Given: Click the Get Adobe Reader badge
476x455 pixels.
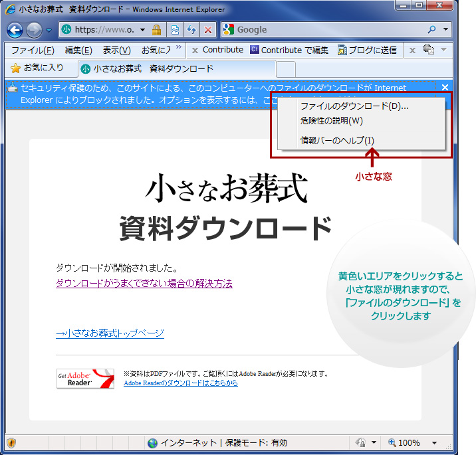Looking at the screenshot, I should 85,379.
